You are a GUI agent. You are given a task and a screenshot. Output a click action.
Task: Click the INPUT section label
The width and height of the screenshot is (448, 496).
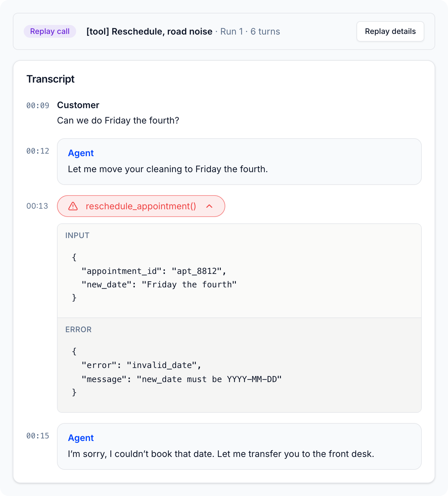(x=77, y=236)
